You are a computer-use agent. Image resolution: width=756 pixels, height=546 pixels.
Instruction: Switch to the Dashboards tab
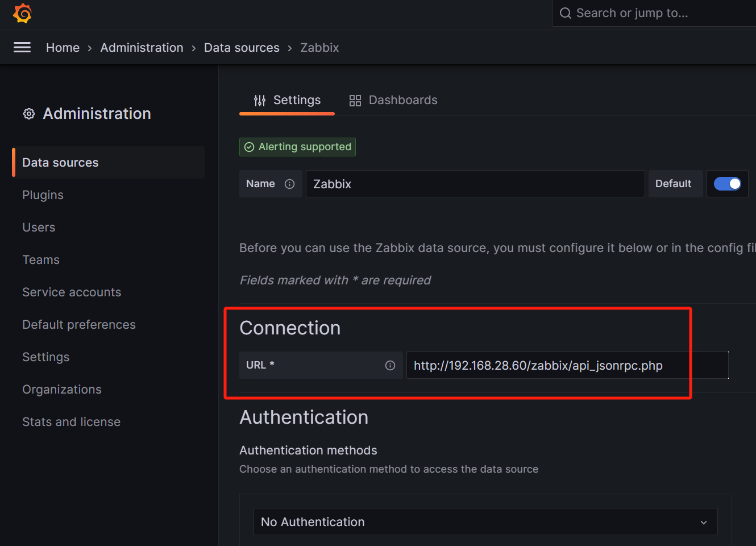(393, 100)
